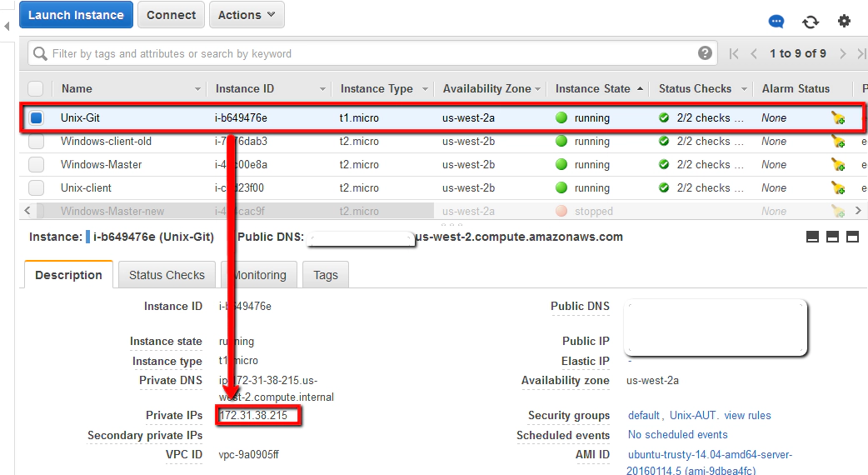This screenshot has height=475, width=868.
Task: Open the Name column filter arrow
Action: coord(197,89)
